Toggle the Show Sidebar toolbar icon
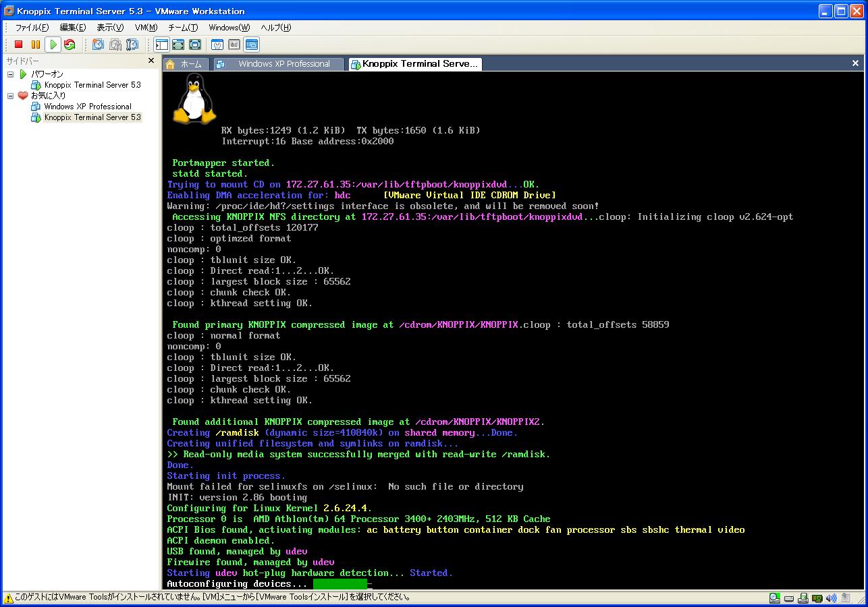Image resolution: width=868 pixels, height=607 pixels. (x=161, y=45)
